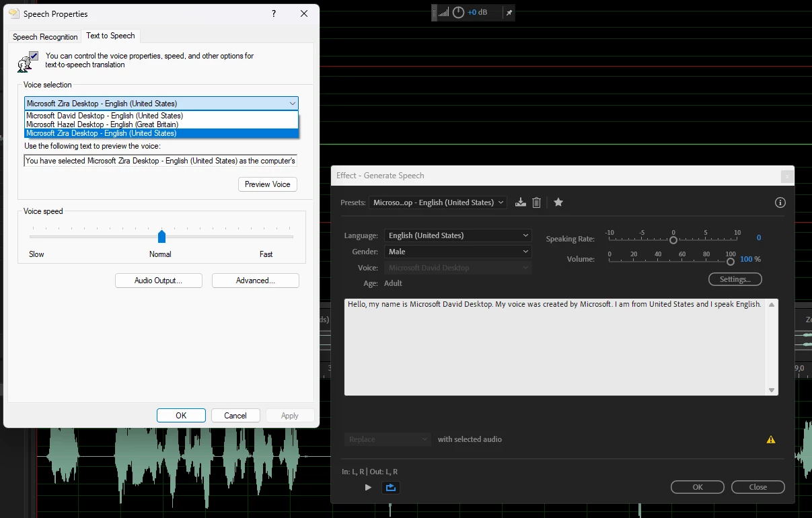The image size is (812, 518).
Task: Open the Presets dropdown in Generate Speech
Action: [438, 202]
